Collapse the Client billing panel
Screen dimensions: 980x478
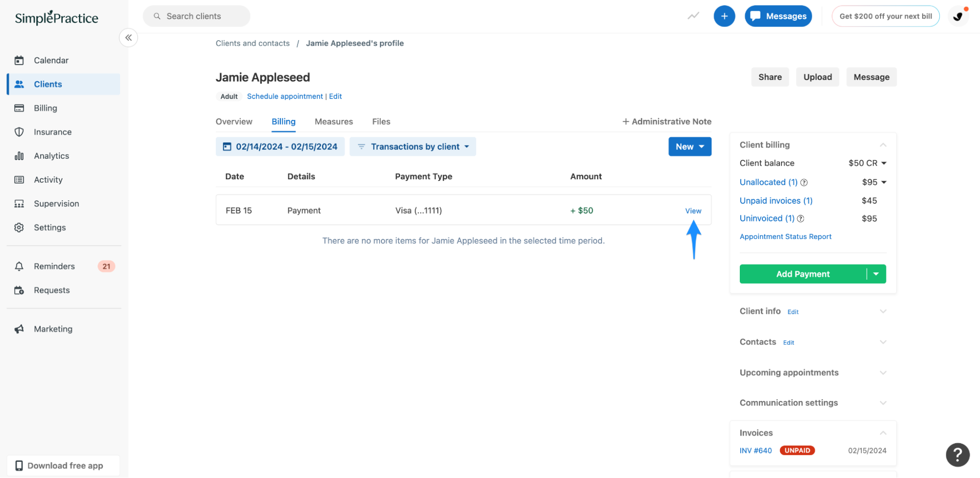pyautogui.click(x=883, y=144)
